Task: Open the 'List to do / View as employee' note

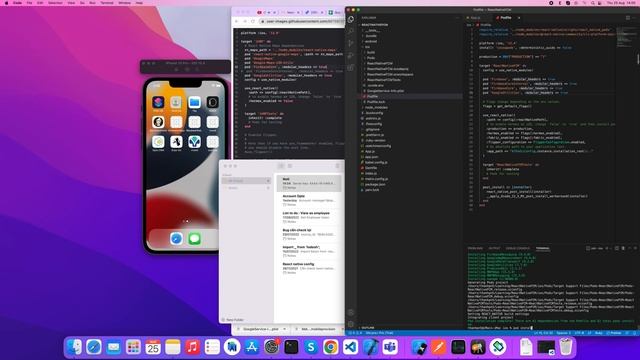Action: pyautogui.click(x=309, y=217)
